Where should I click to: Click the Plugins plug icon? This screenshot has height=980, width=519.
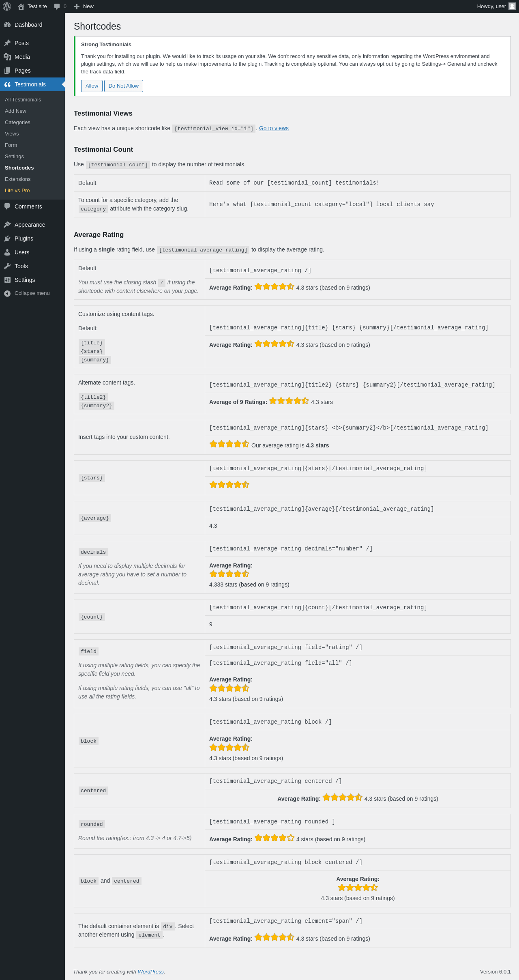pyautogui.click(x=7, y=239)
